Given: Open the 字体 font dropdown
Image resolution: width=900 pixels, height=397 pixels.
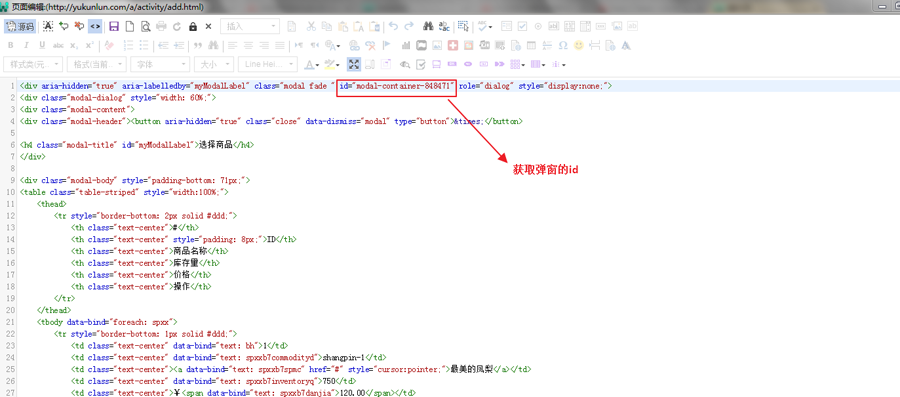Looking at the screenshot, I should 160,64.
